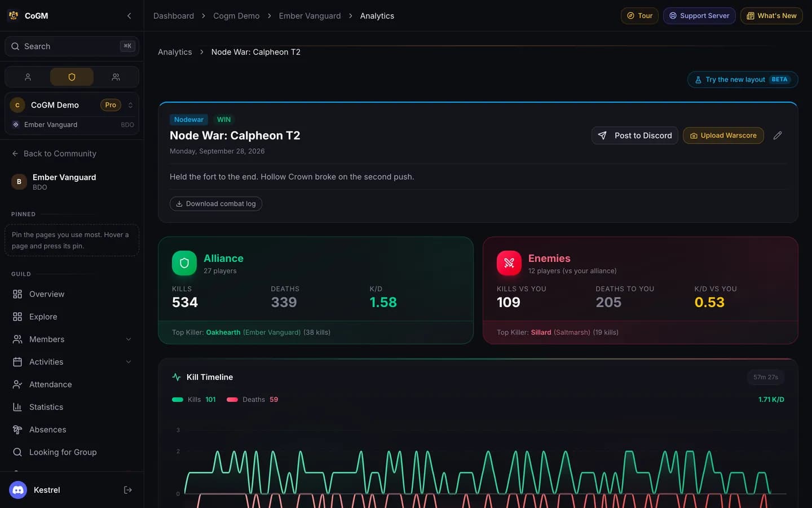This screenshot has height=508, width=812.
Task: Click the Kill Timeline pulse icon
Action: [176, 377]
